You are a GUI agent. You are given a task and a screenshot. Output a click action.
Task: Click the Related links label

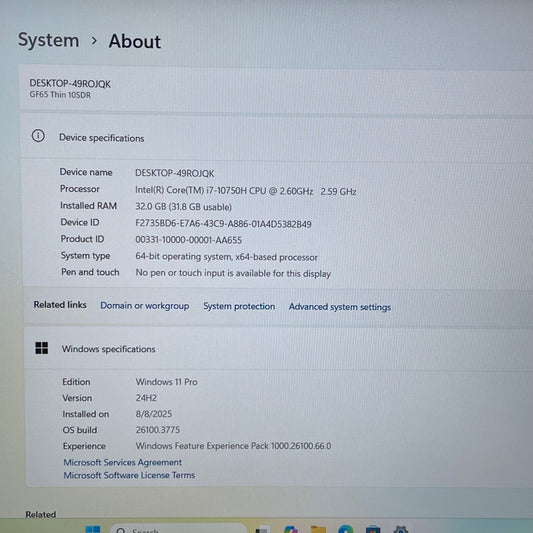pos(60,305)
